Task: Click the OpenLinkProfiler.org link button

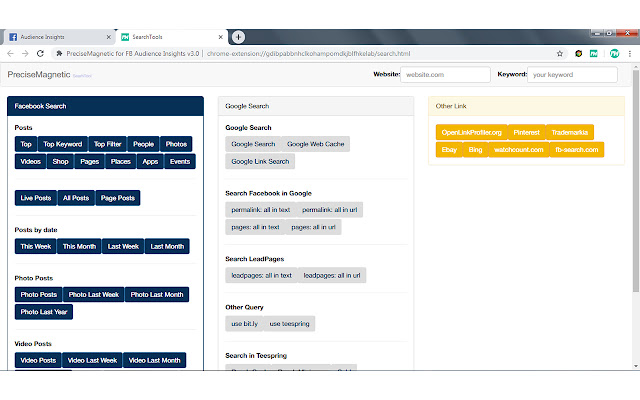Action: pyautogui.click(x=471, y=132)
